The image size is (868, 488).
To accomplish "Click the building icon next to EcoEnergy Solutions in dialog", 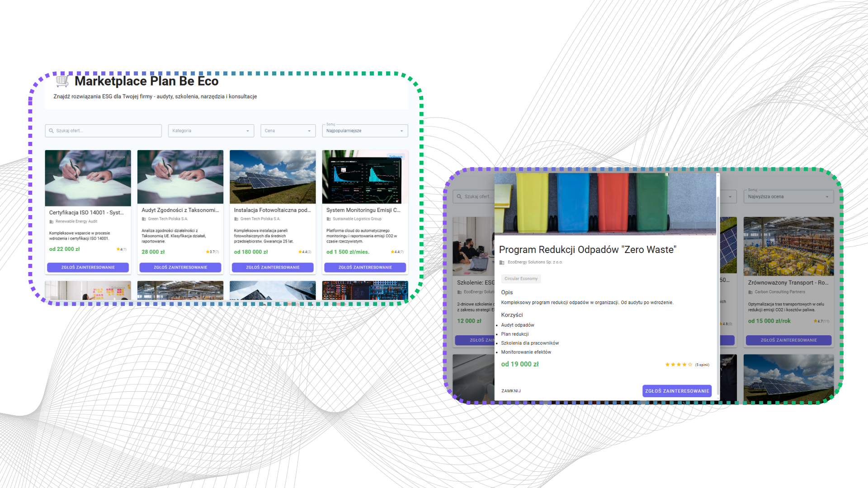I will [501, 262].
